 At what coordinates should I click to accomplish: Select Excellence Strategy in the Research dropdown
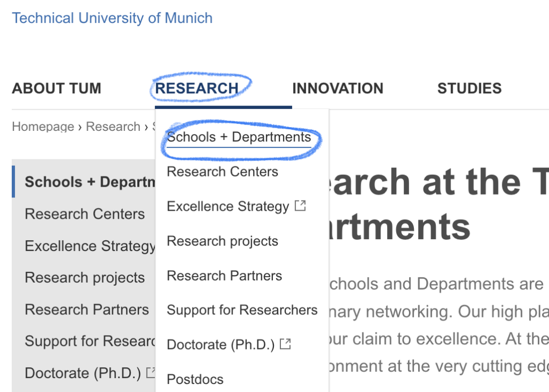pyautogui.click(x=228, y=206)
